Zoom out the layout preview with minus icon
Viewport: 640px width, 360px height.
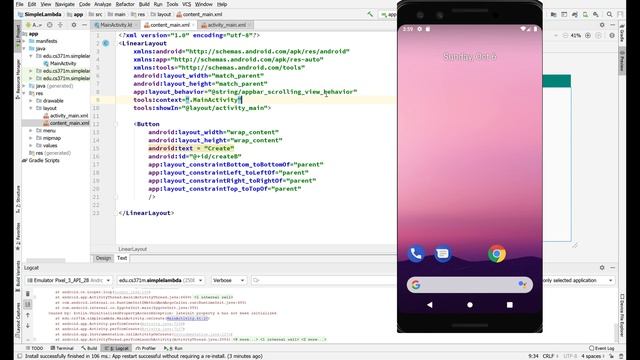coord(565,36)
